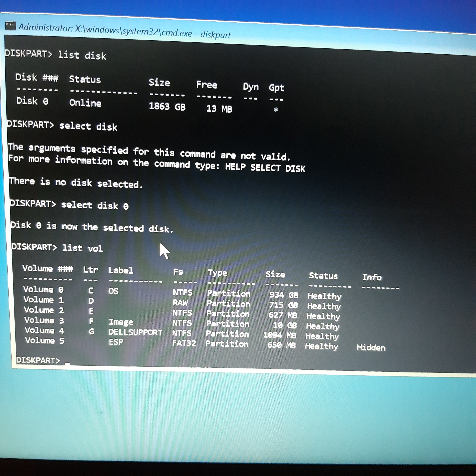
Task: Click the '627 MB' size value
Action: click(283, 315)
